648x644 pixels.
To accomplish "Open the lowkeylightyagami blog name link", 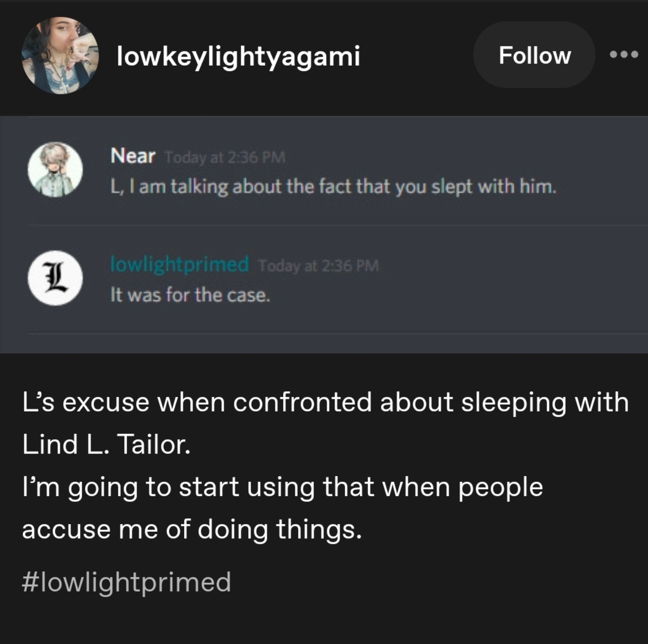I will [x=238, y=56].
